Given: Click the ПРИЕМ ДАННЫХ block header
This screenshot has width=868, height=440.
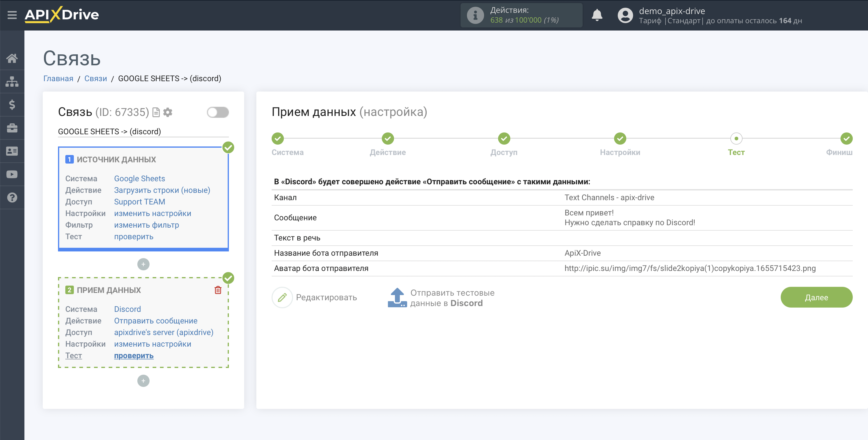Looking at the screenshot, I should (x=109, y=290).
